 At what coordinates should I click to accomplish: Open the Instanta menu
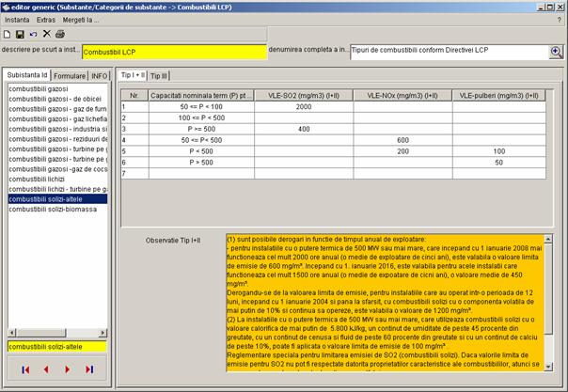(x=17, y=19)
